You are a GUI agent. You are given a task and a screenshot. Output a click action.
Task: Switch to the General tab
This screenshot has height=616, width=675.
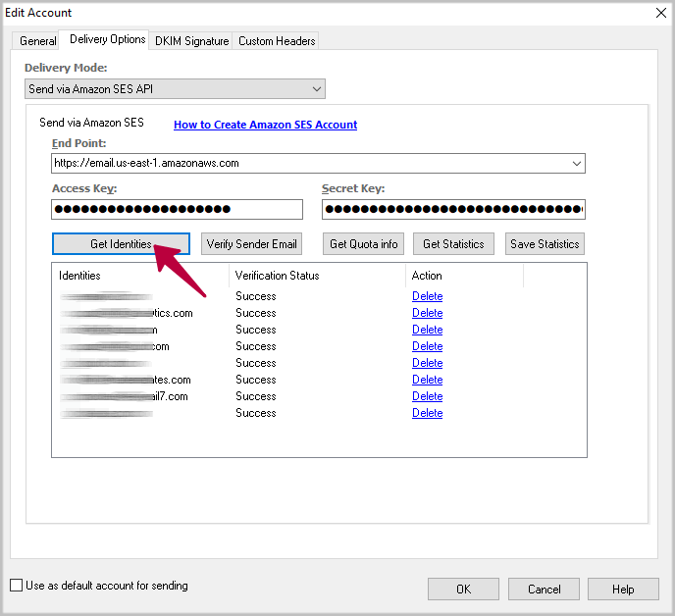coord(37,41)
